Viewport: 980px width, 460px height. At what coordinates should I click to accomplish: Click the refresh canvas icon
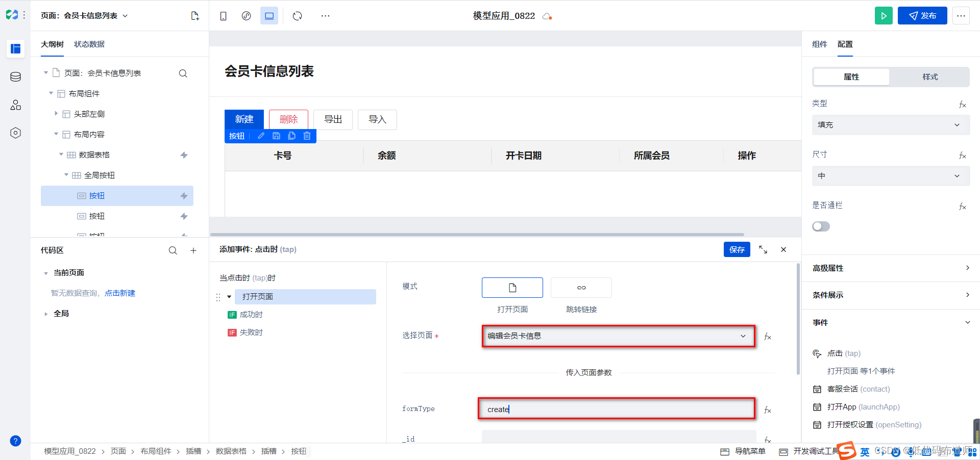(297, 16)
